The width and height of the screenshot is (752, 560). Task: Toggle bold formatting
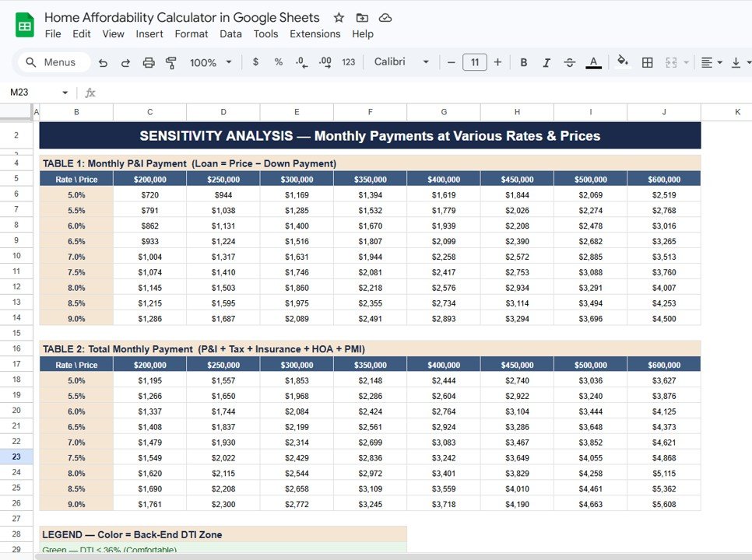click(x=524, y=62)
